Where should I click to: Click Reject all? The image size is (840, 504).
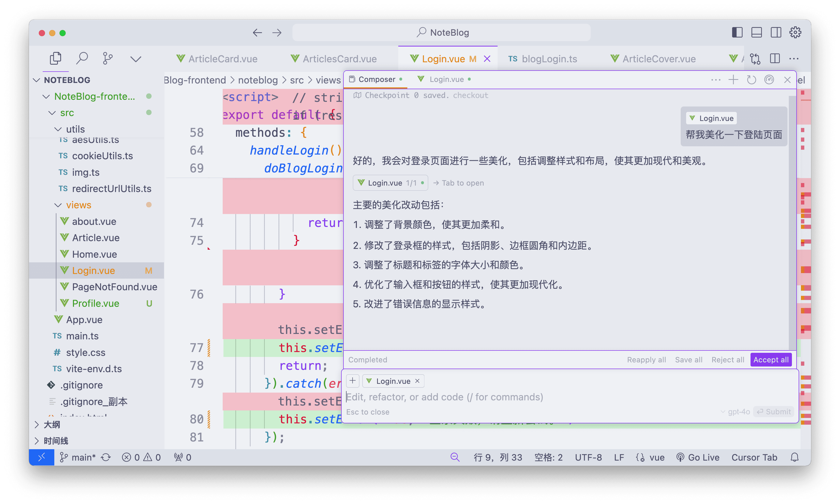pyautogui.click(x=727, y=360)
